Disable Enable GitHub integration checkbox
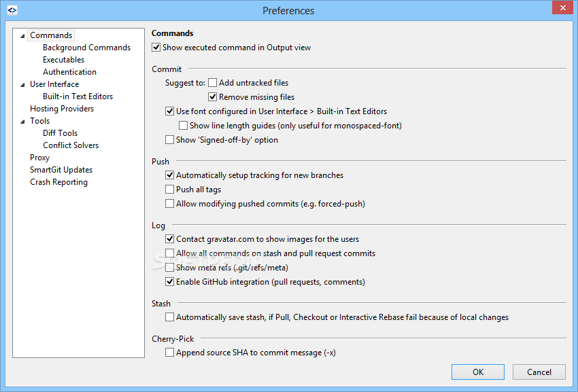The height and width of the screenshot is (392, 578). point(169,282)
